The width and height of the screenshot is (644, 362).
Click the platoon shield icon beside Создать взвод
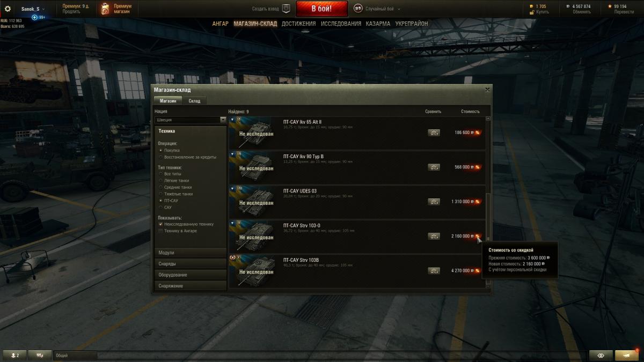coord(286,9)
